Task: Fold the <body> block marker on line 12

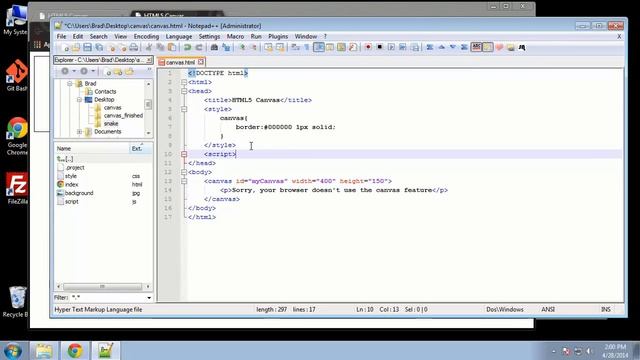Action: (184, 172)
